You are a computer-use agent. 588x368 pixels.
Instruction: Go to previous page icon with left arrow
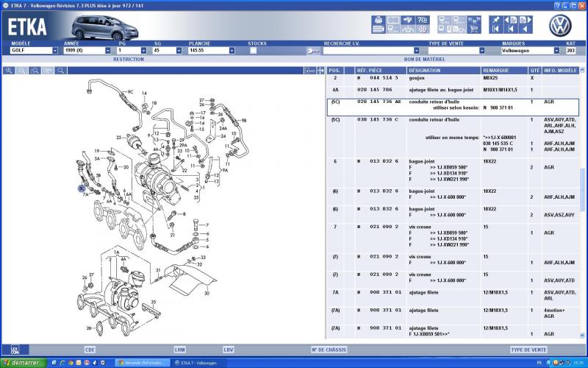[511, 20]
